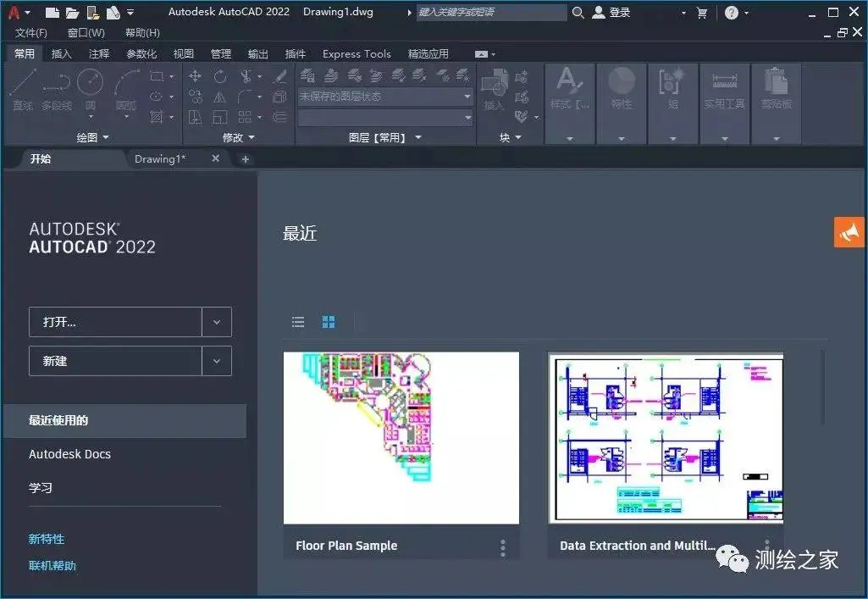Open the Floor Plan Sample thumbnail

401,438
